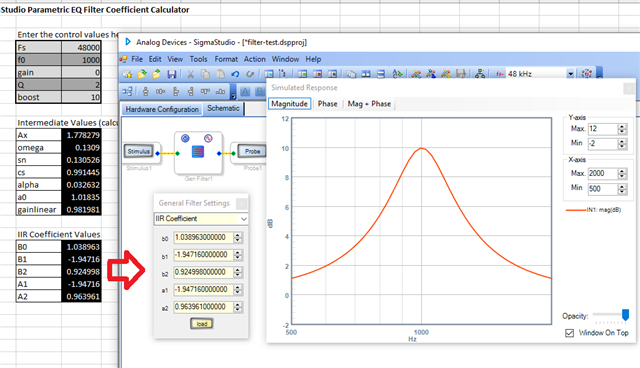Viewport: 640px width, 368px height.
Task: Adjust the b1 coefficient spinner arrows
Action: click(238, 255)
